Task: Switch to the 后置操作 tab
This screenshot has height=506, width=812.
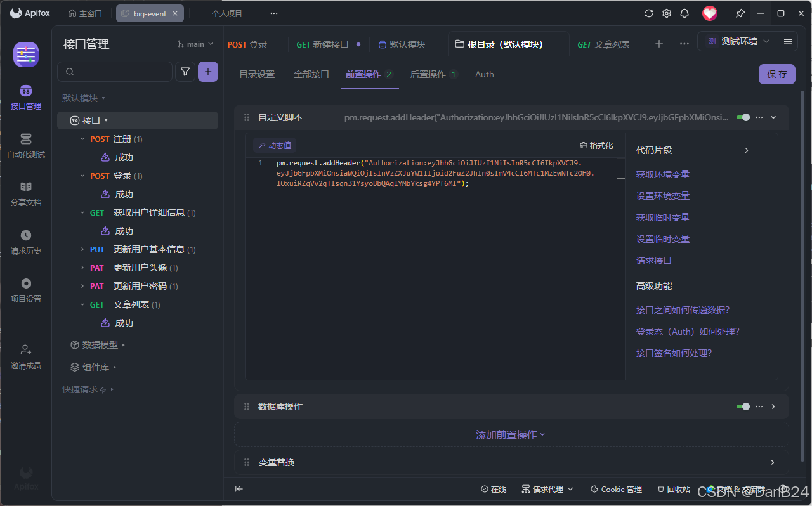Action: (434, 74)
